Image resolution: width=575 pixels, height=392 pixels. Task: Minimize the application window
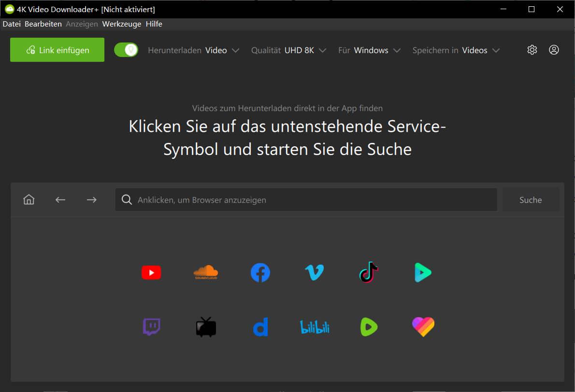click(503, 9)
